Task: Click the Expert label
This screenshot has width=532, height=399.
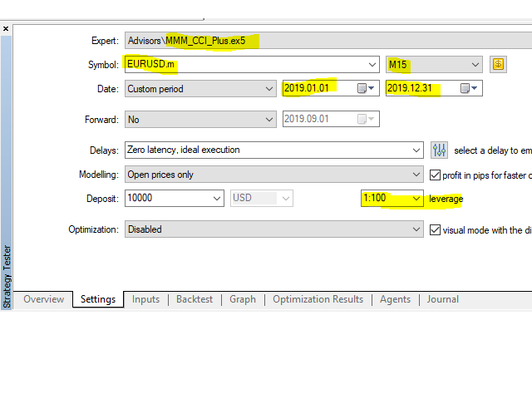Action: [x=105, y=41]
